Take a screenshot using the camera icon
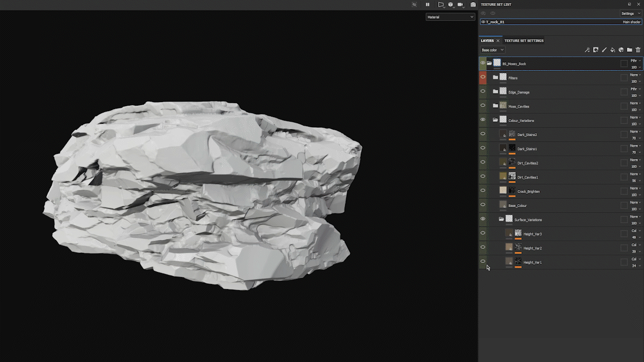Image resolution: width=644 pixels, height=362 pixels. (473, 4)
